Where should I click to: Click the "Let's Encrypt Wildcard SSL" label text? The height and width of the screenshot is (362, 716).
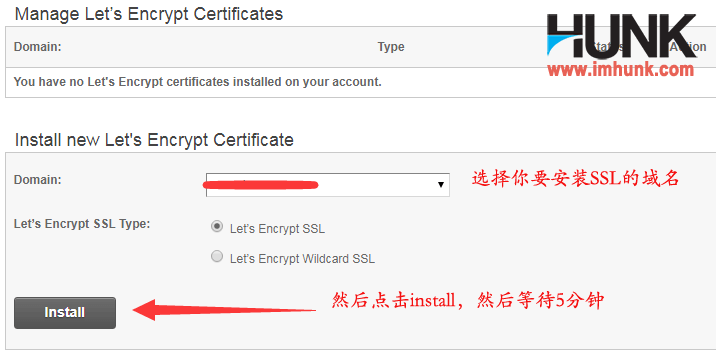(x=302, y=259)
